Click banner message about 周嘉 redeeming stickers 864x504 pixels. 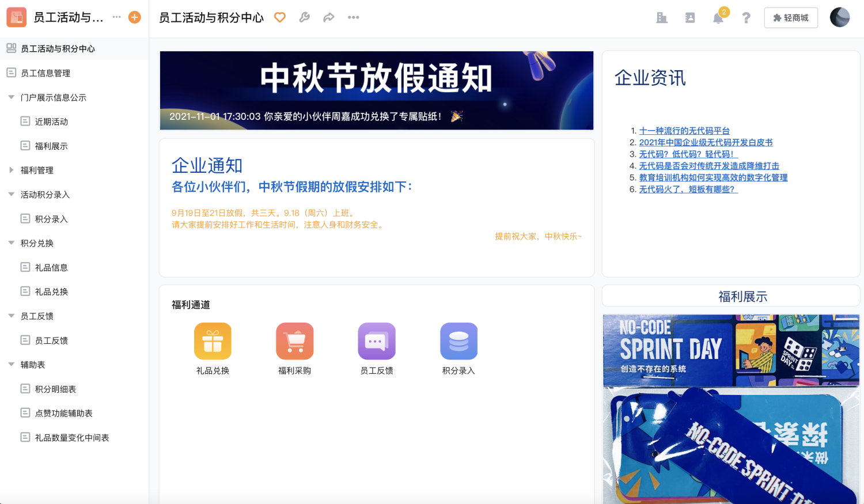(316, 116)
